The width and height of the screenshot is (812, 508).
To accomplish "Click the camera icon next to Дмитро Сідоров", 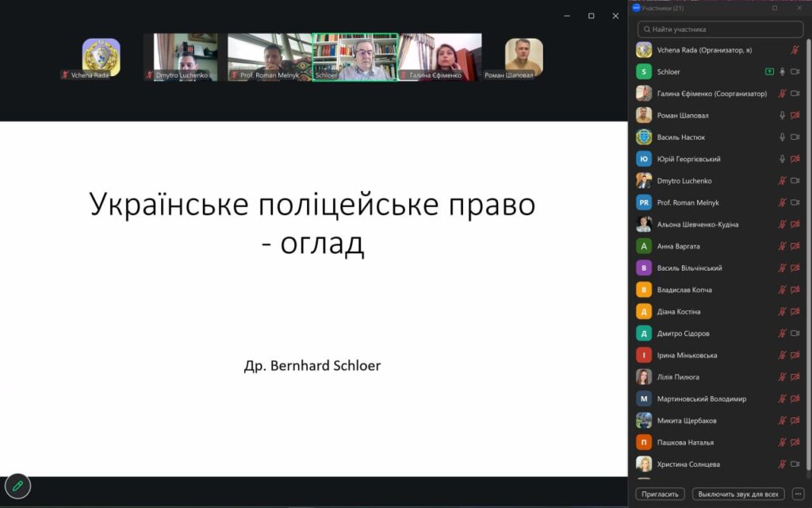I will coord(795,333).
